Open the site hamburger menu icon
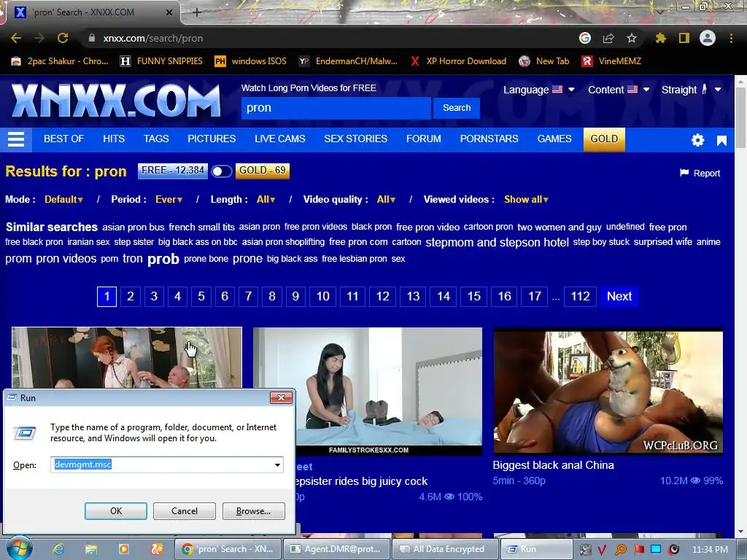747x560 pixels. pyautogui.click(x=16, y=139)
